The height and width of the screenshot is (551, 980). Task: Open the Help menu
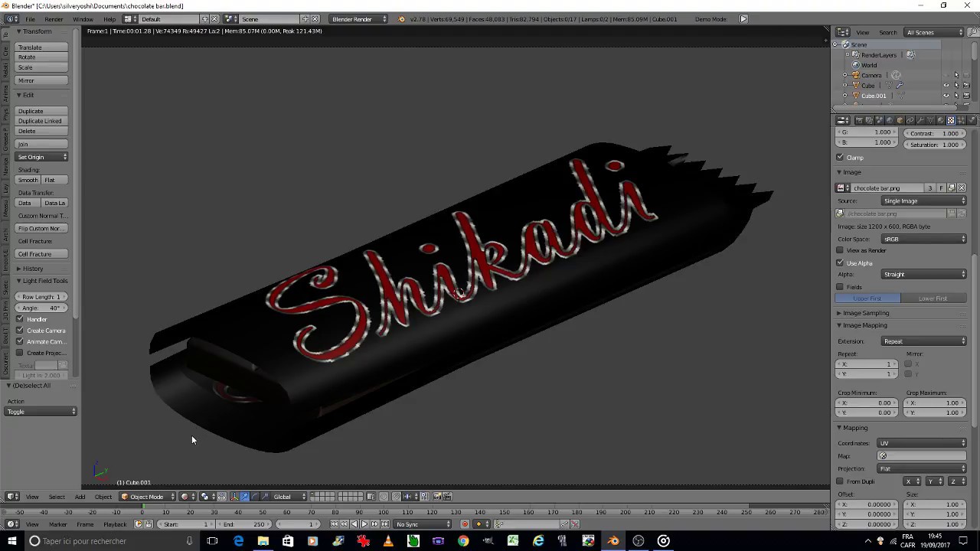109,19
